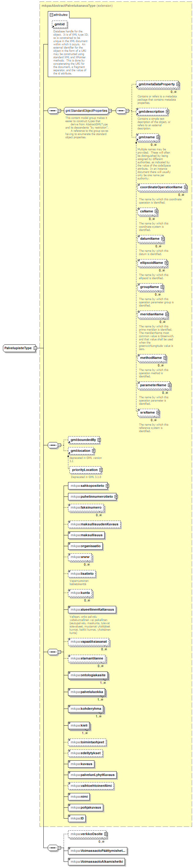Screen dimensions: 195x868
Task: Select the mkpa:organisaatio element
Action: (86, 546)
